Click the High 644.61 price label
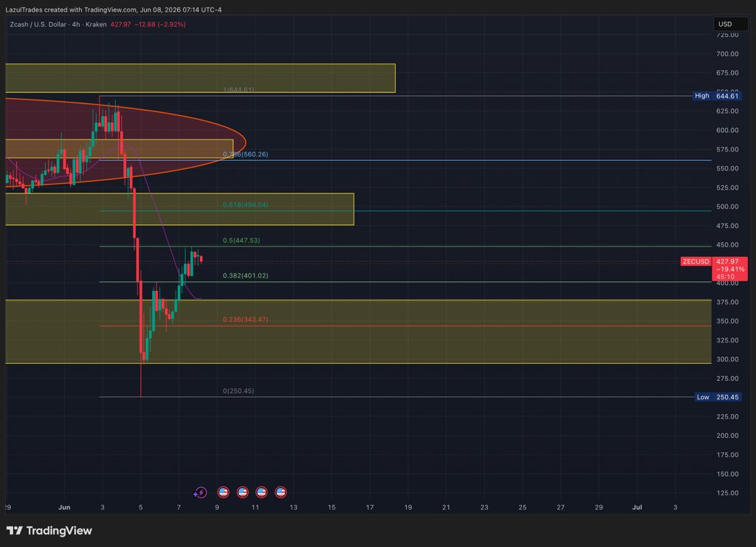Viewport: 756px width, 547px height. pyautogui.click(x=716, y=96)
